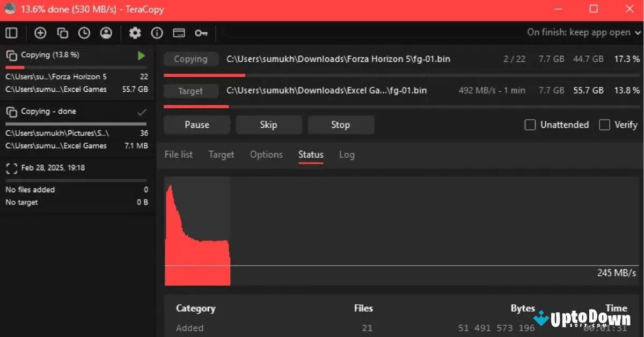Open the New transfer plus icon
644x337 pixels.
click(40, 33)
